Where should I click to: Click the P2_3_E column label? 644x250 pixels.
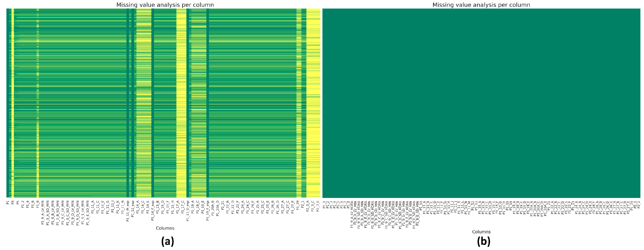point(317,206)
